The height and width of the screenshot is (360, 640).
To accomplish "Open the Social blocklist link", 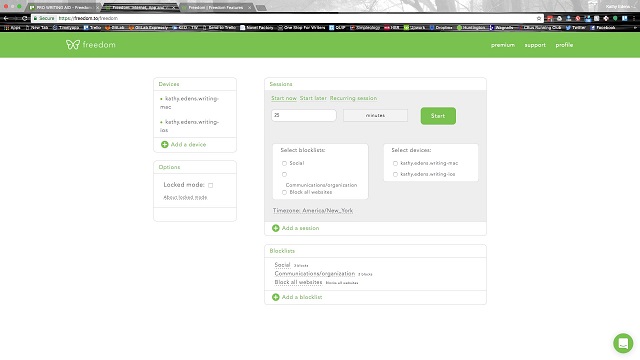I will coord(282,265).
